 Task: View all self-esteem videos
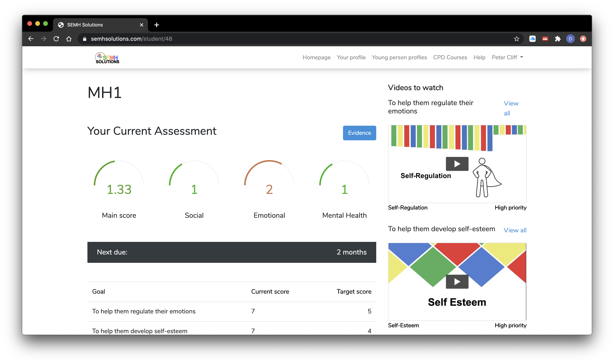[x=515, y=230]
